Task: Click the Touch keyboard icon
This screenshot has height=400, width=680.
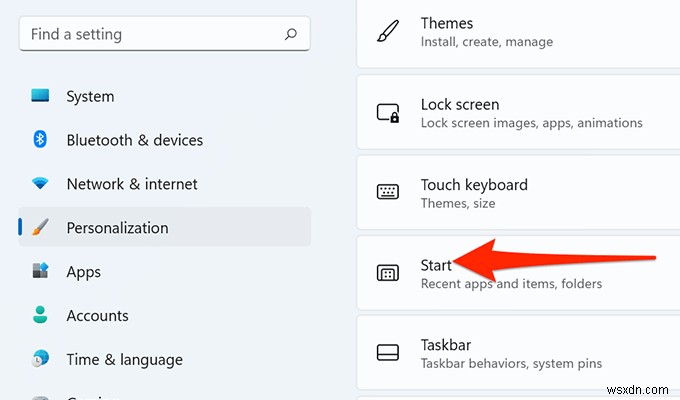Action: (x=388, y=191)
